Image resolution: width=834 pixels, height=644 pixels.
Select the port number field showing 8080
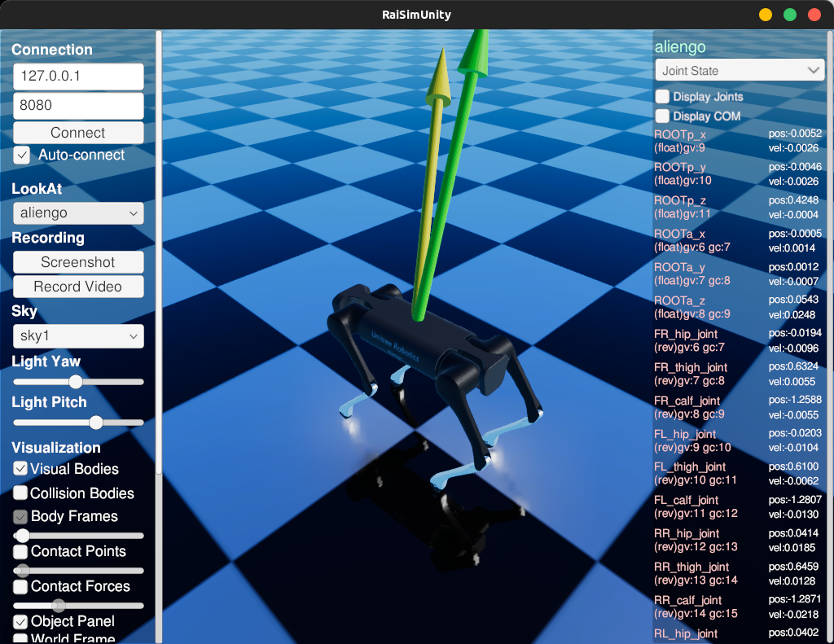coord(78,106)
